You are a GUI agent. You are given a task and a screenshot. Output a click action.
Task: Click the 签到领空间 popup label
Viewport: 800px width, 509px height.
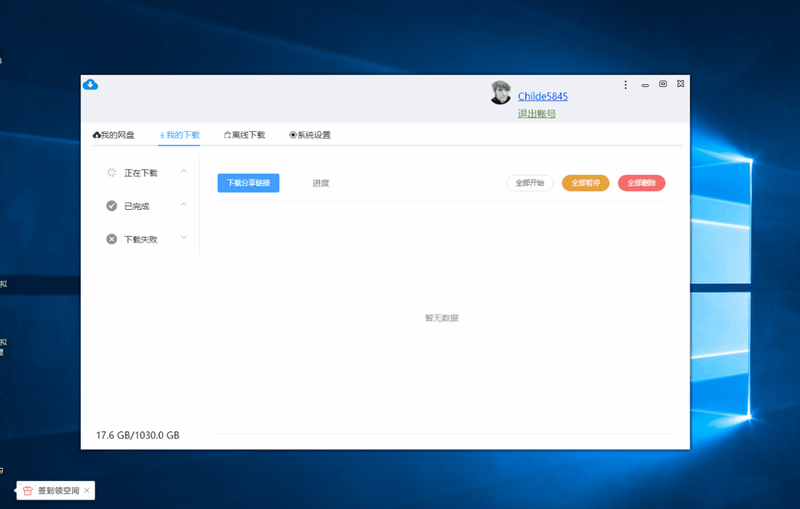(x=59, y=491)
